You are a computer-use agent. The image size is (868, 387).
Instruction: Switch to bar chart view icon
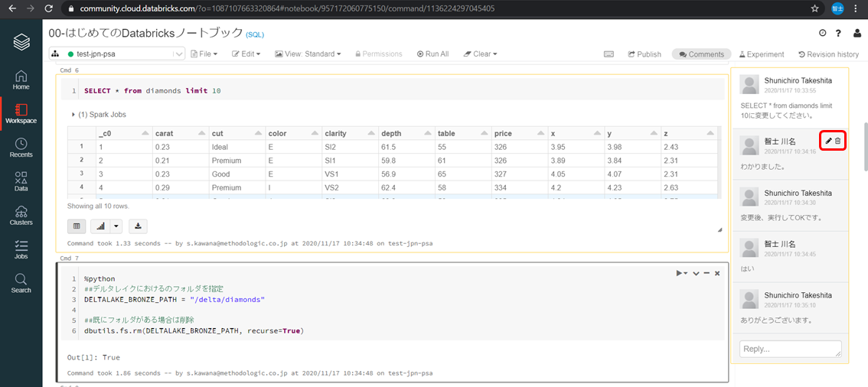(x=100, y=226)
